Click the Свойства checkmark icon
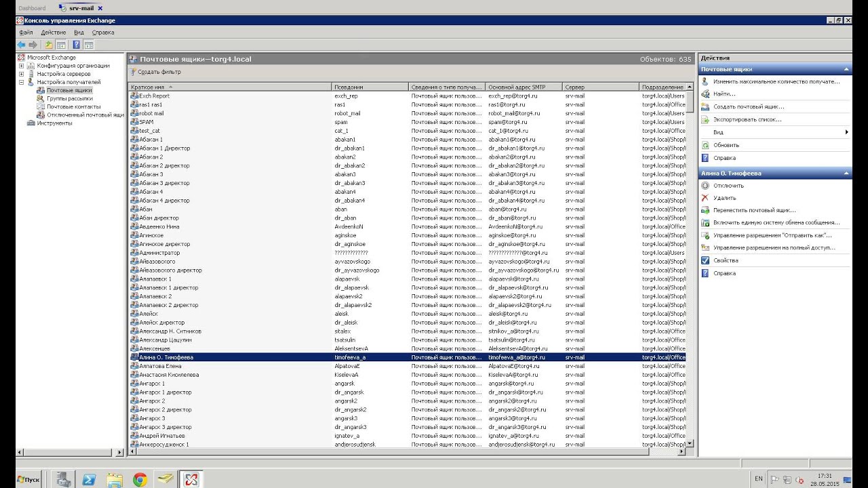Viewport: 868px width, 488px height. pos(705,260)
